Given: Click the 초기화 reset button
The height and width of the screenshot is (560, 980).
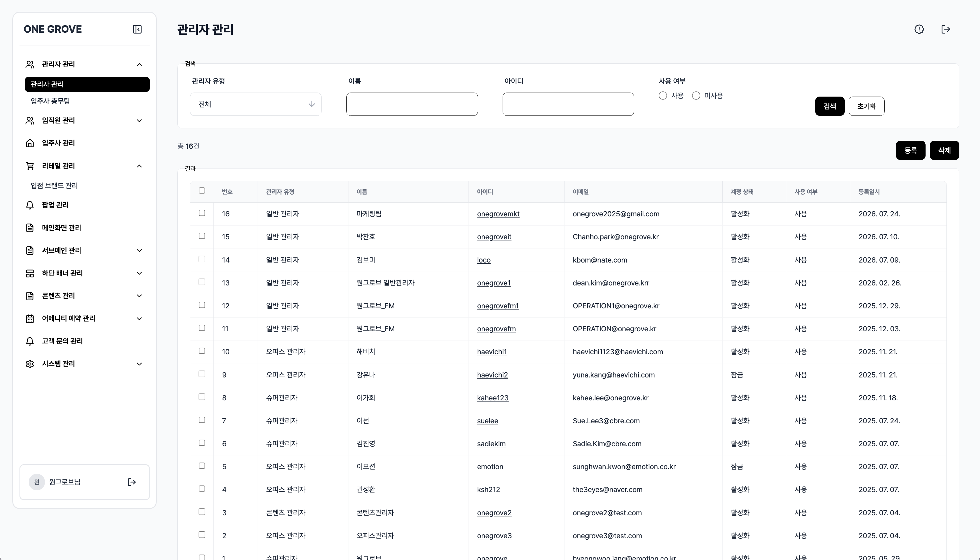Looking at the screenshot, I should pos(866,106).
